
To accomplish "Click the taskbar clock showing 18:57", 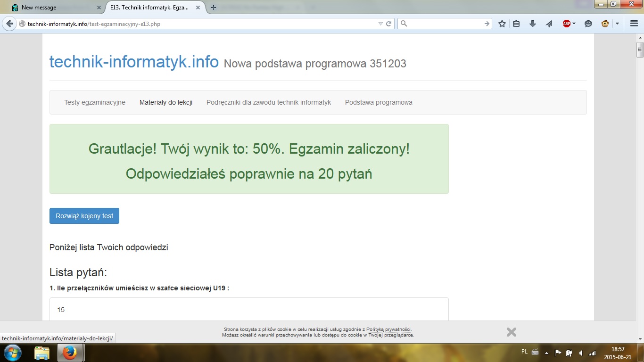I will (x=618, y=353).
